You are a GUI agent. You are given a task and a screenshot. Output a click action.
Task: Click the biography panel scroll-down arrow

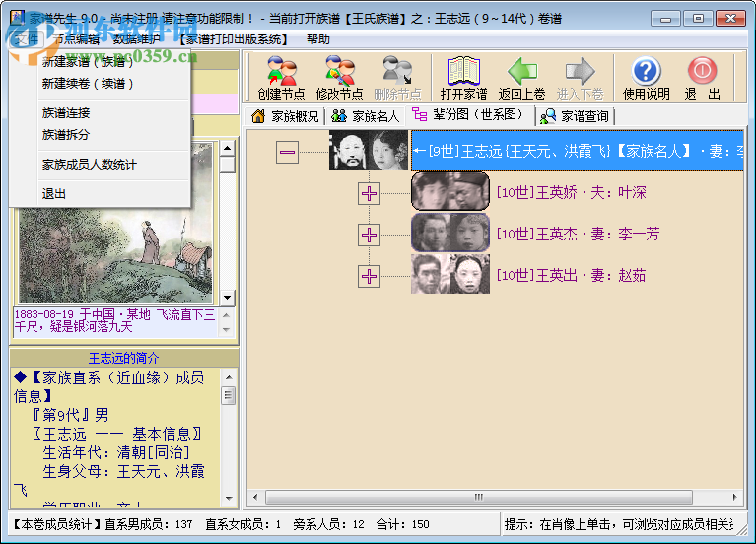229,499
